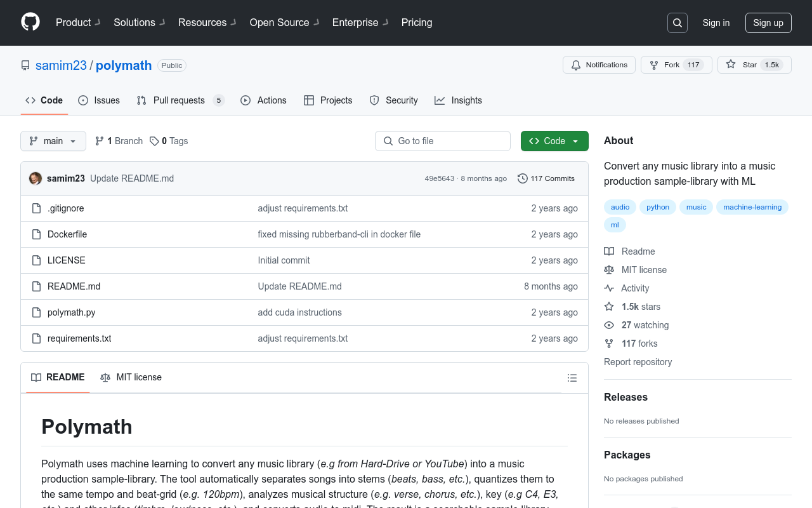Screen dimensions: 812x508
Task: Open the Security tab
Action: click(x=393, y=100)
